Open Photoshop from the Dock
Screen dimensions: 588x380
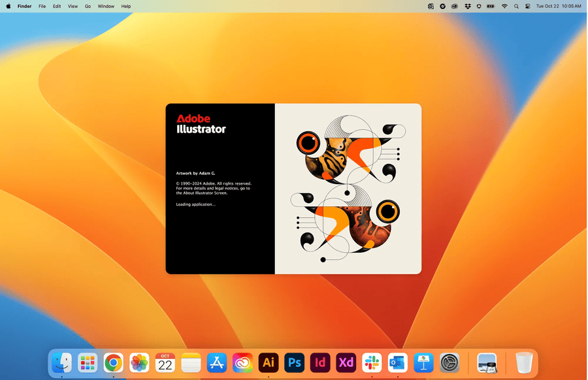pyautogui.click(x=295, y=362)
